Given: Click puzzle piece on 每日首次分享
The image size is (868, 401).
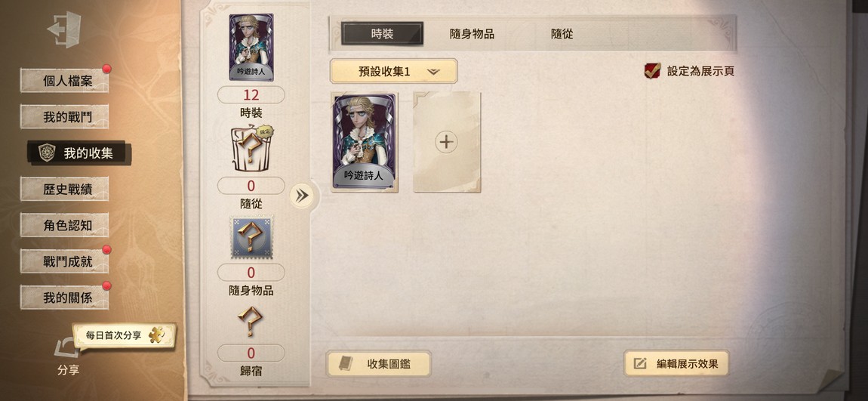Looking at the screenshot, I should 157,335.
